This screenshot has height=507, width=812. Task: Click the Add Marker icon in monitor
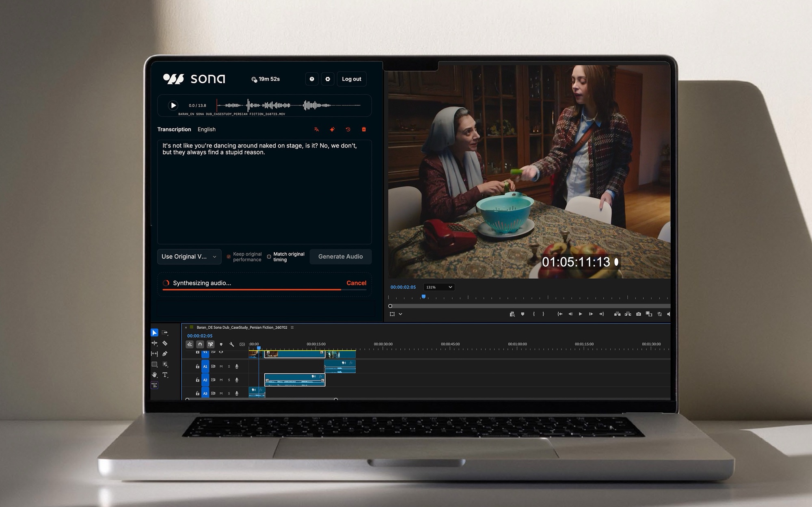point(523,314)
